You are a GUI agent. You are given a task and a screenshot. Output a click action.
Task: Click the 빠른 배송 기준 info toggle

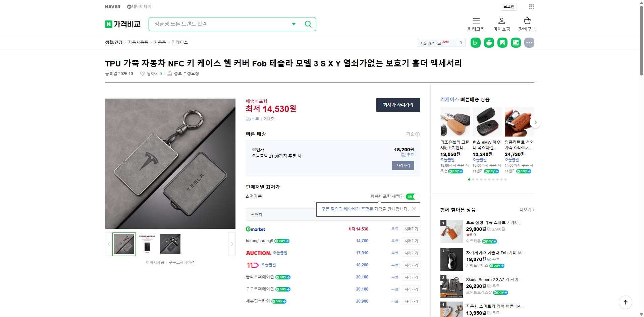[417, 134]
